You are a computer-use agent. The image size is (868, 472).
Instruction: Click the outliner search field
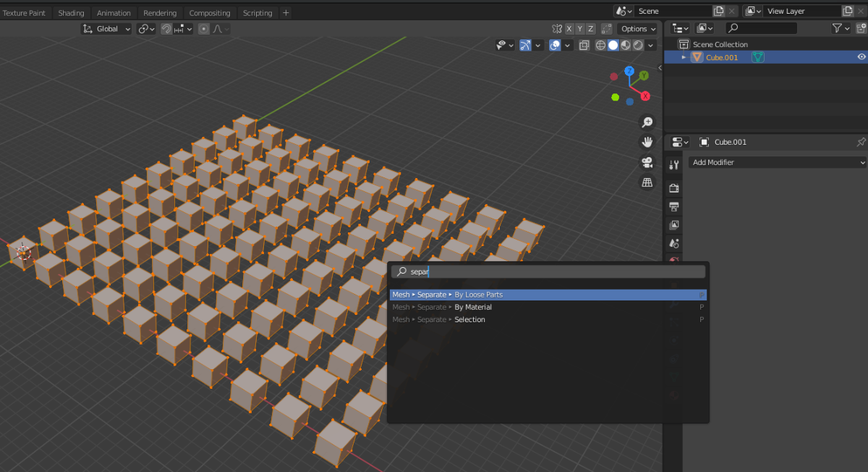(x=761, y=28)
